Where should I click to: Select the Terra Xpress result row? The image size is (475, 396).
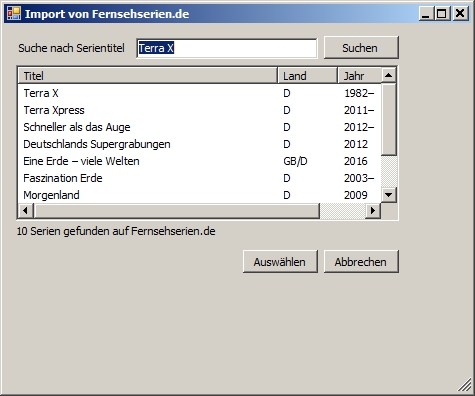pos(199,110)
